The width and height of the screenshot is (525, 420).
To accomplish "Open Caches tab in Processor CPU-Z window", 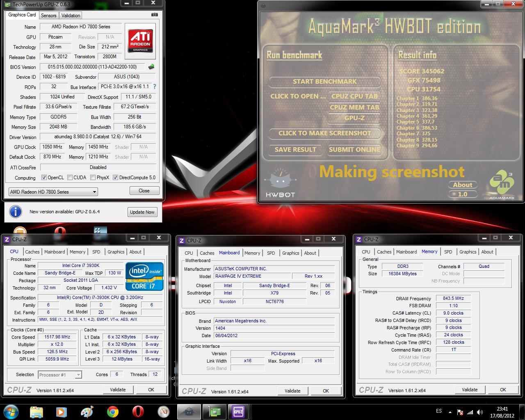I will coord(32,252).
